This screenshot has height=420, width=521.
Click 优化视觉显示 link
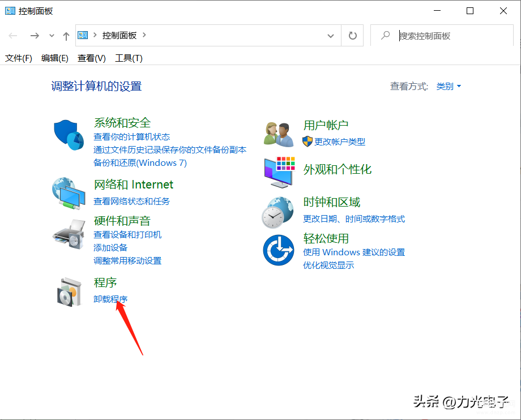tap(328, 265)
